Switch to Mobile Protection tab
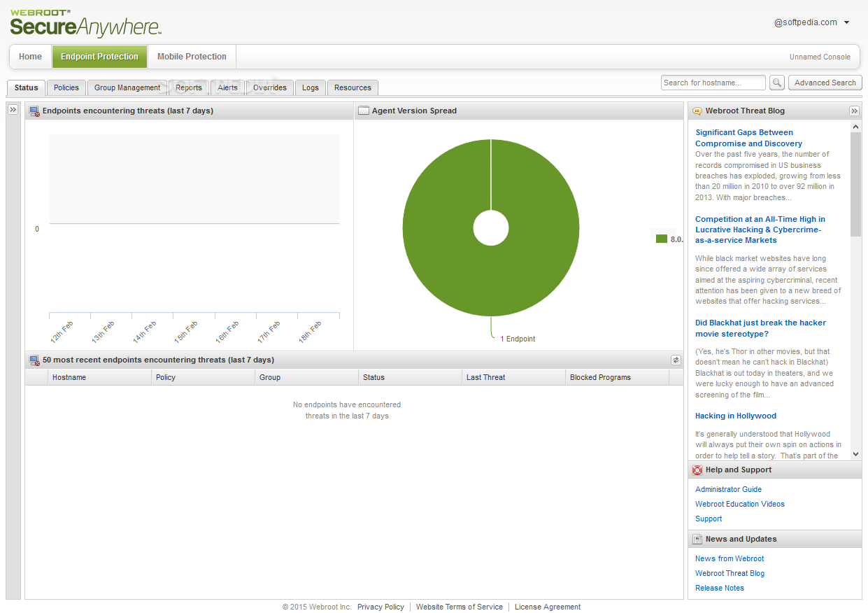This screenshot has width=868, height=613. point(192,57)
